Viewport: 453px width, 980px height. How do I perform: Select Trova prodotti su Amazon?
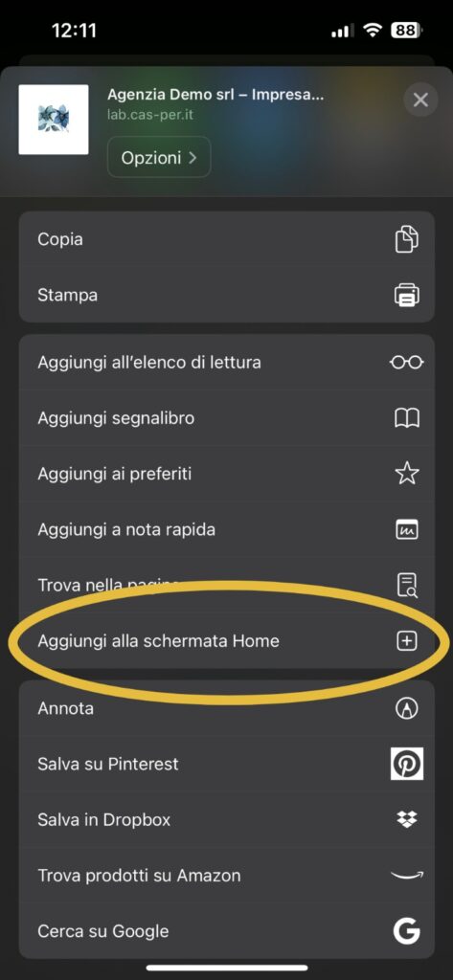coord(226,876)
